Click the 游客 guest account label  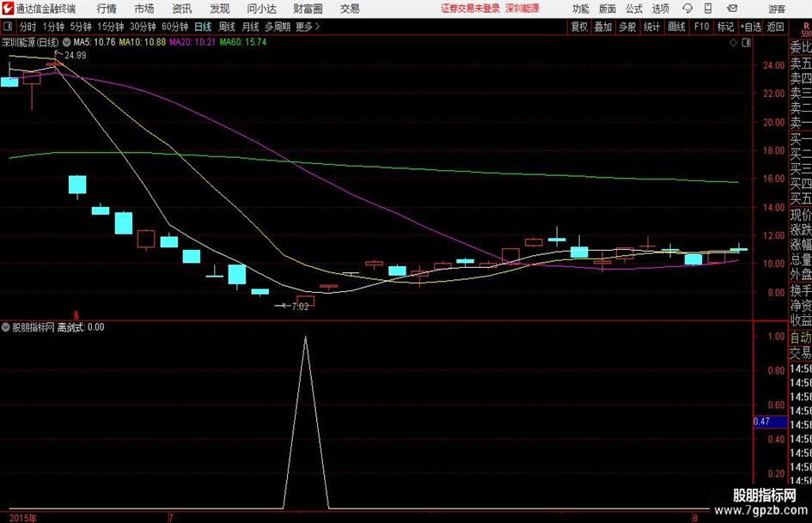(x=777, y=9)
